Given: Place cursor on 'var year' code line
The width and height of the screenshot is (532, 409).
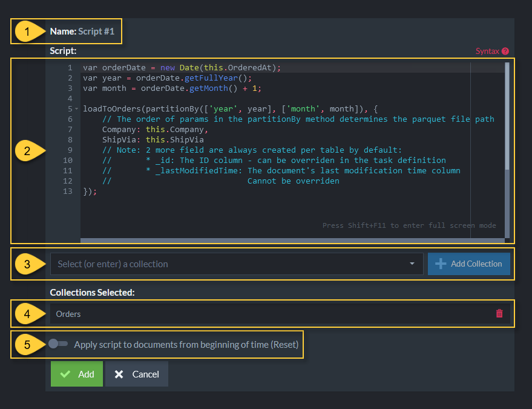Looking at the screenshot, I should pyautogui.click(x=167, y=78).
